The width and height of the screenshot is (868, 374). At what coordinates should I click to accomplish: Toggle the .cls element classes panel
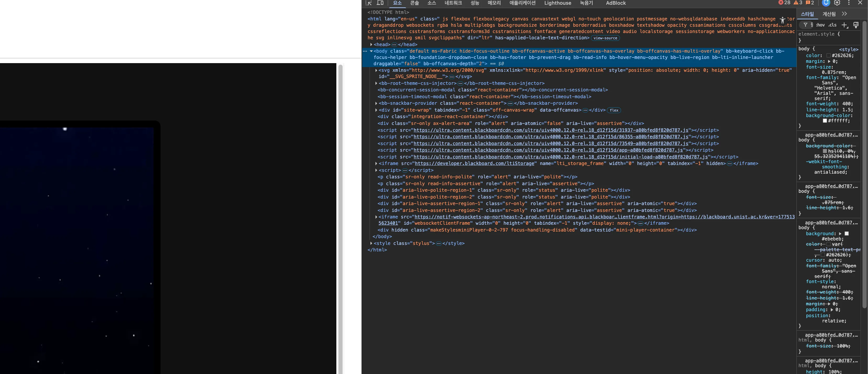coord(833,25)
